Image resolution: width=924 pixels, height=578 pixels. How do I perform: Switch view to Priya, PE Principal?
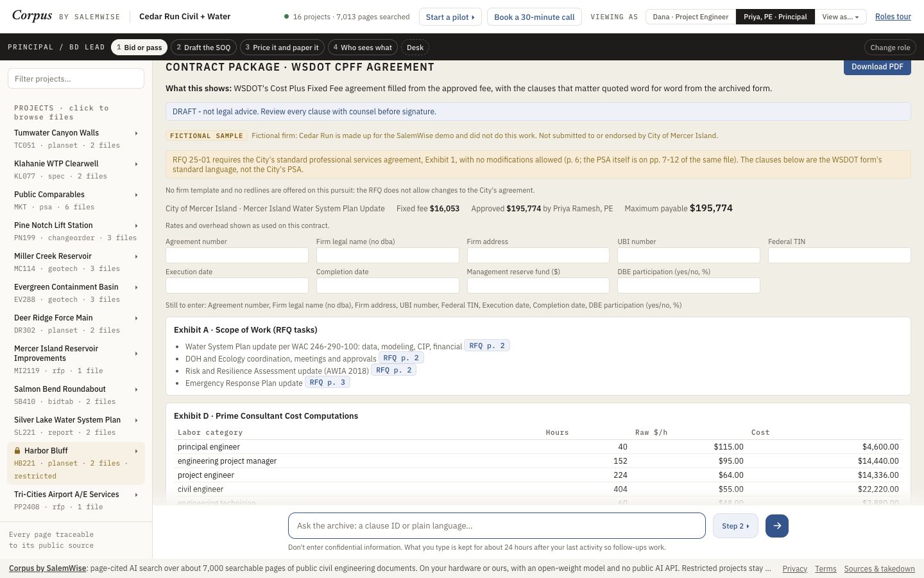coord(775,17)
